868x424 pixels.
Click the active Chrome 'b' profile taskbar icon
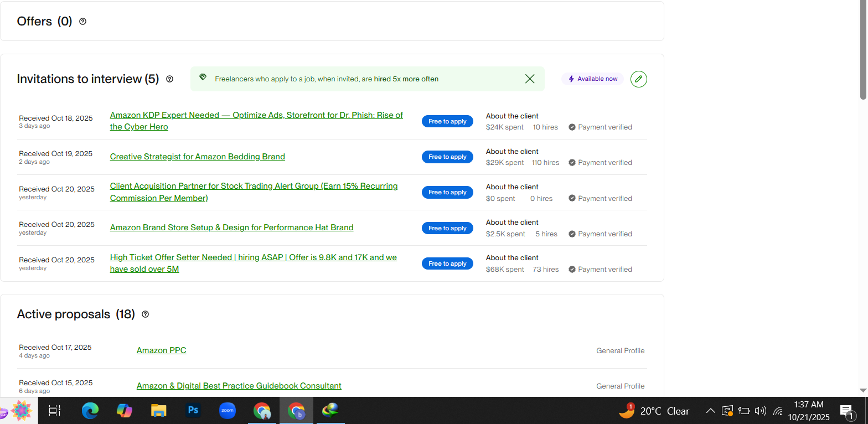point(296,411)
